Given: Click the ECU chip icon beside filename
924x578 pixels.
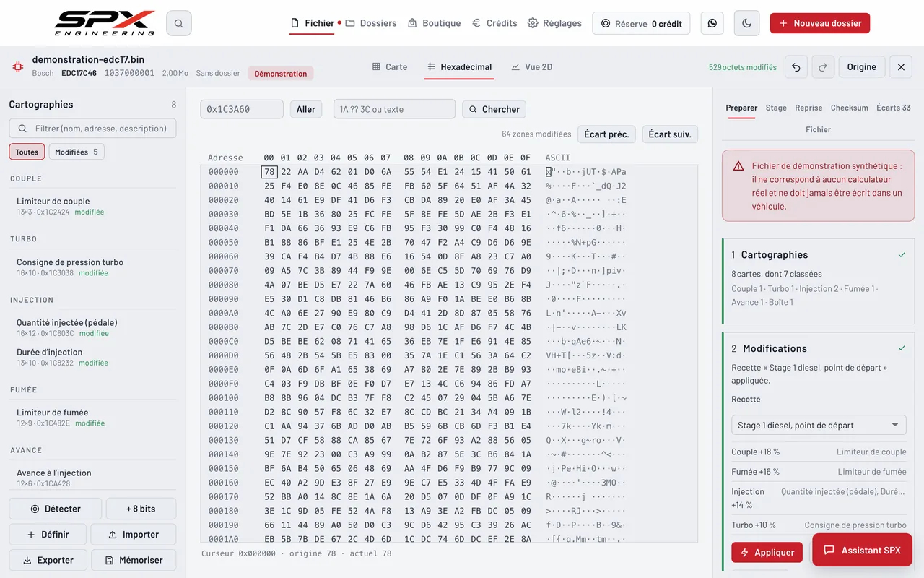Looking at the screenshot, I should tap(17, 66).
